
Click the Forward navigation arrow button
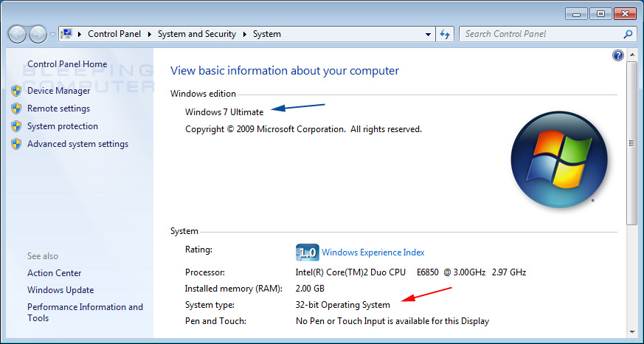38,35
